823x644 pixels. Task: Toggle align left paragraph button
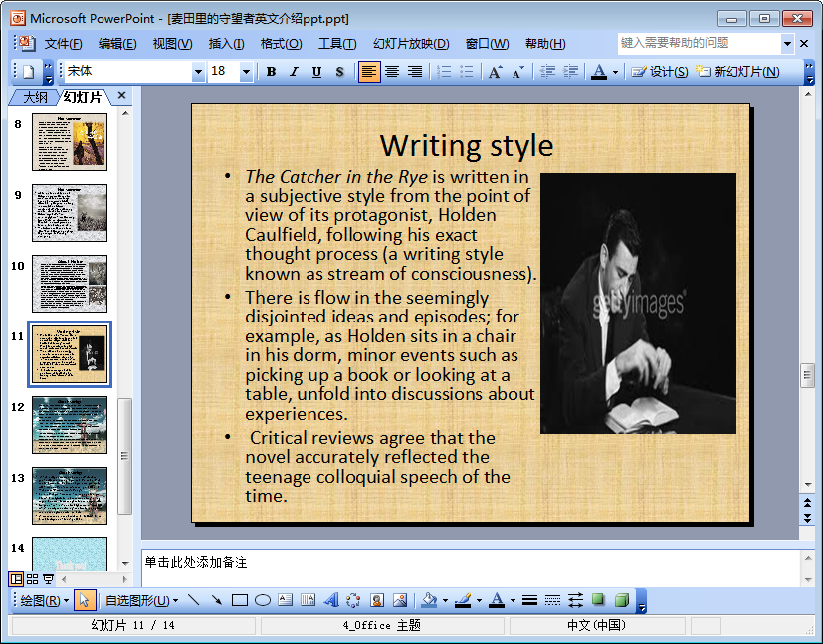(x=369, y=72)
